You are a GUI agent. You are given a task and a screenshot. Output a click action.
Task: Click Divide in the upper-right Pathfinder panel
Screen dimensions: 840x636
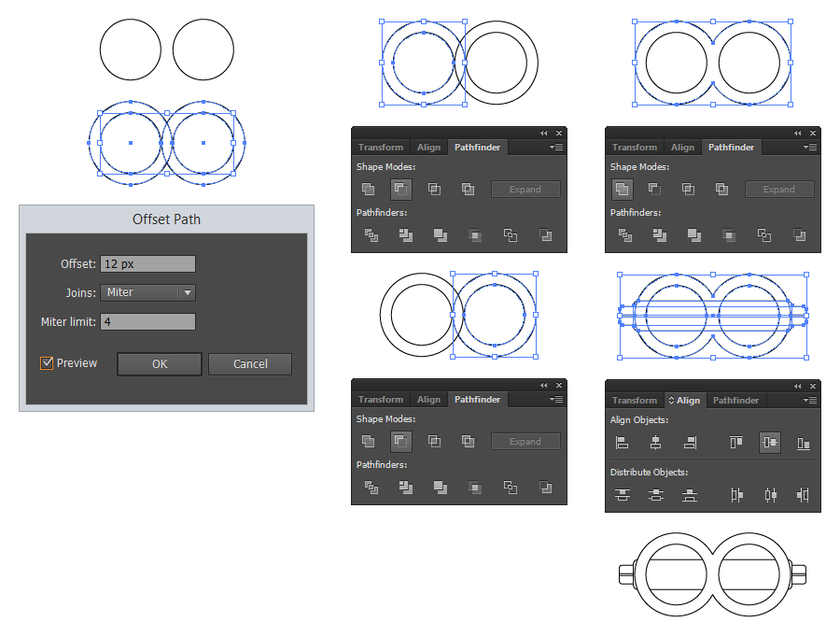tap(625, 234)
